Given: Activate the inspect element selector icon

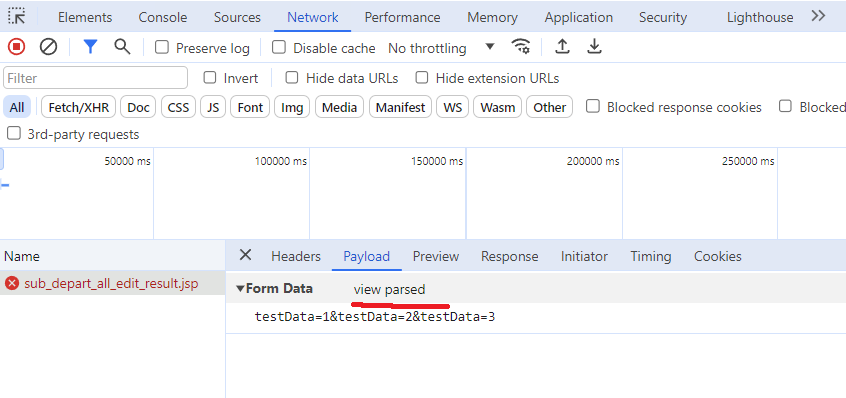Looking at the screenshot, I should point(17,17).
